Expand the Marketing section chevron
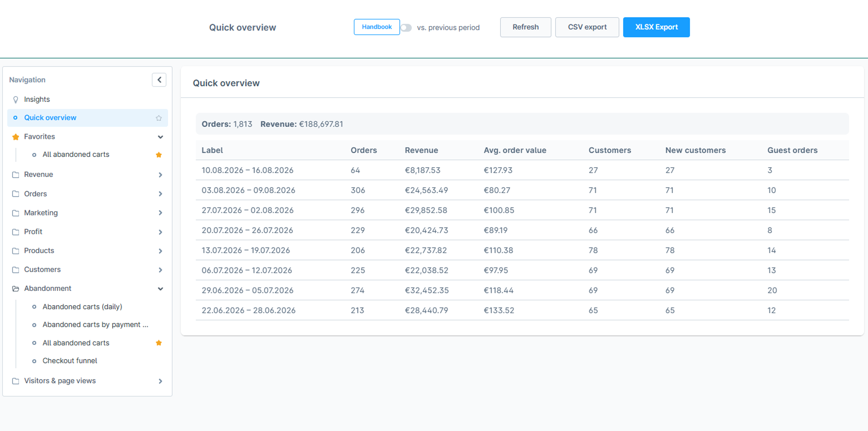Viewport: 868px width, 431px height. (160, 213)
